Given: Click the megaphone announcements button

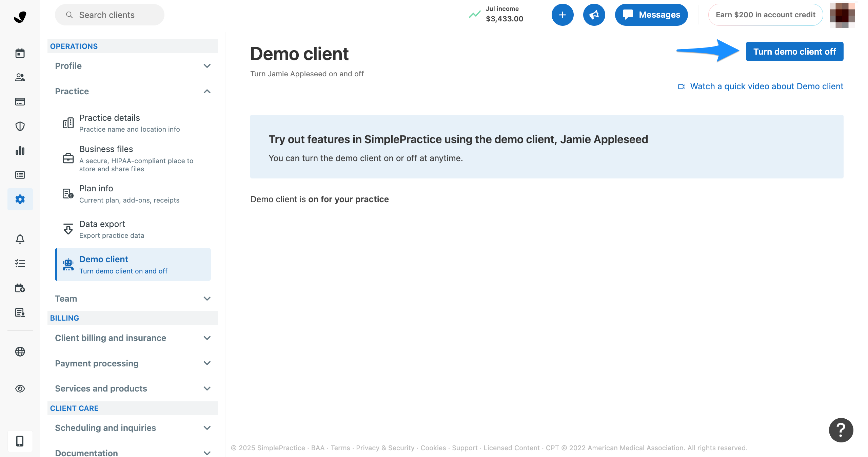Looking at the screenshot, I should click(x=594, y=15).
